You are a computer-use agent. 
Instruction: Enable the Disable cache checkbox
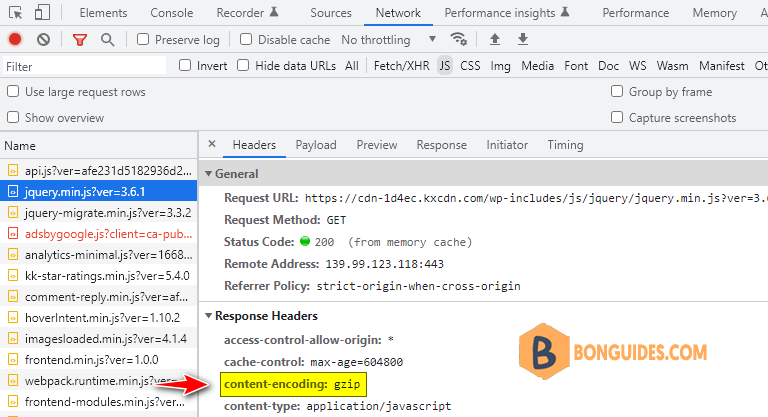point(246,39)
